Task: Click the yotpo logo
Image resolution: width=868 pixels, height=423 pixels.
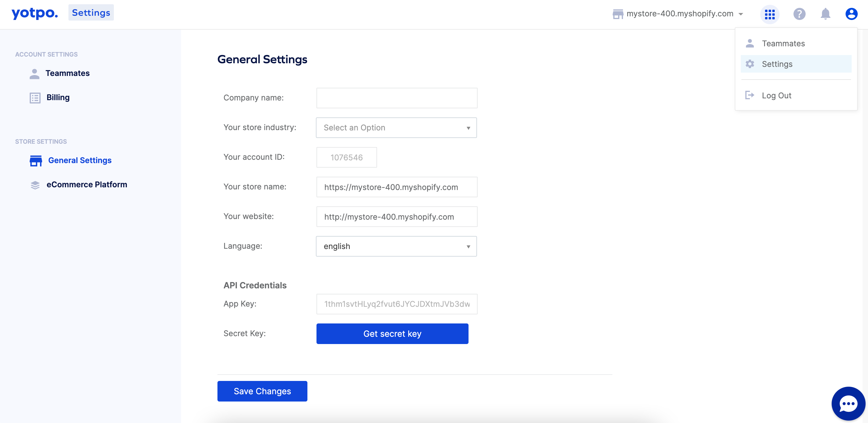Action: [x=35, y=13]
